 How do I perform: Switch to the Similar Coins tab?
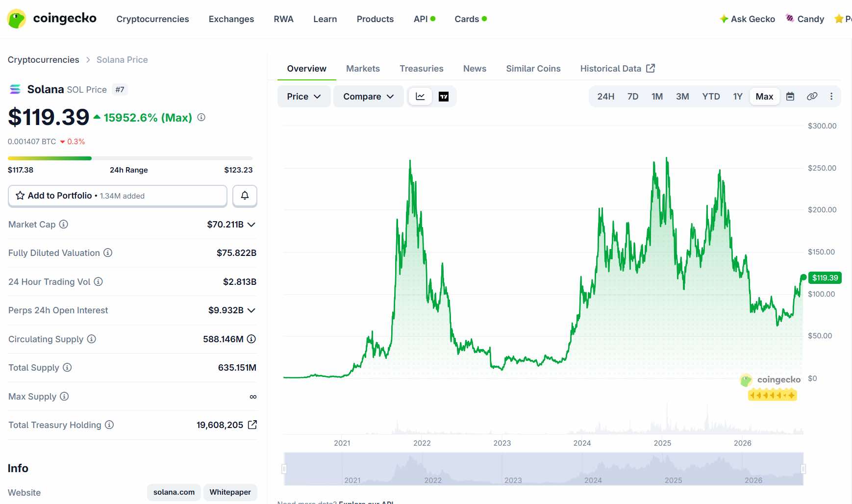click(x=533, y=69)
